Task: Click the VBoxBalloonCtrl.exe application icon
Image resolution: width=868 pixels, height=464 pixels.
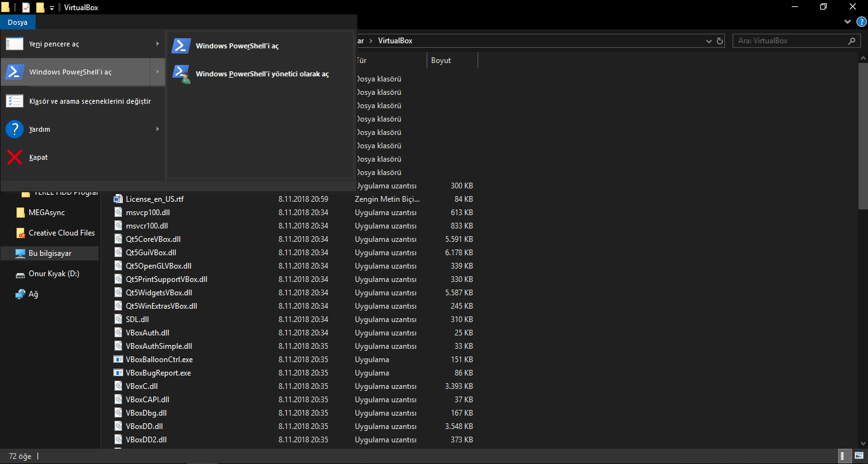Action: pos(118,360)
